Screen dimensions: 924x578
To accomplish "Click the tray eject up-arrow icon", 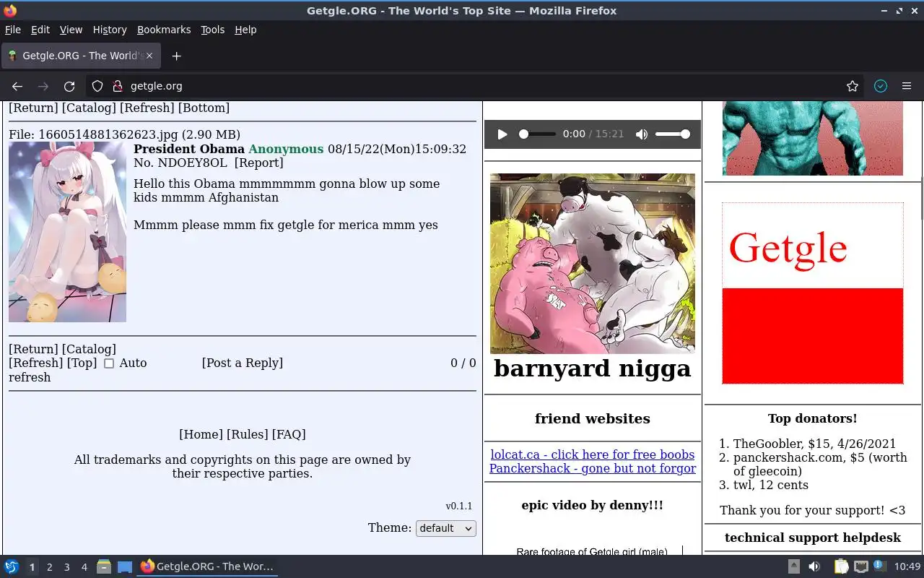I will (x=793, y=566).
